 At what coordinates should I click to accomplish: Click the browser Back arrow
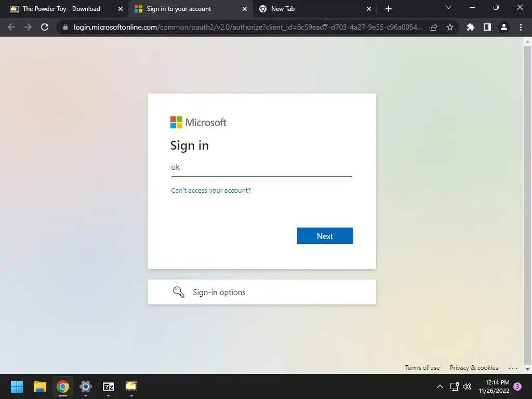[11, 27]
